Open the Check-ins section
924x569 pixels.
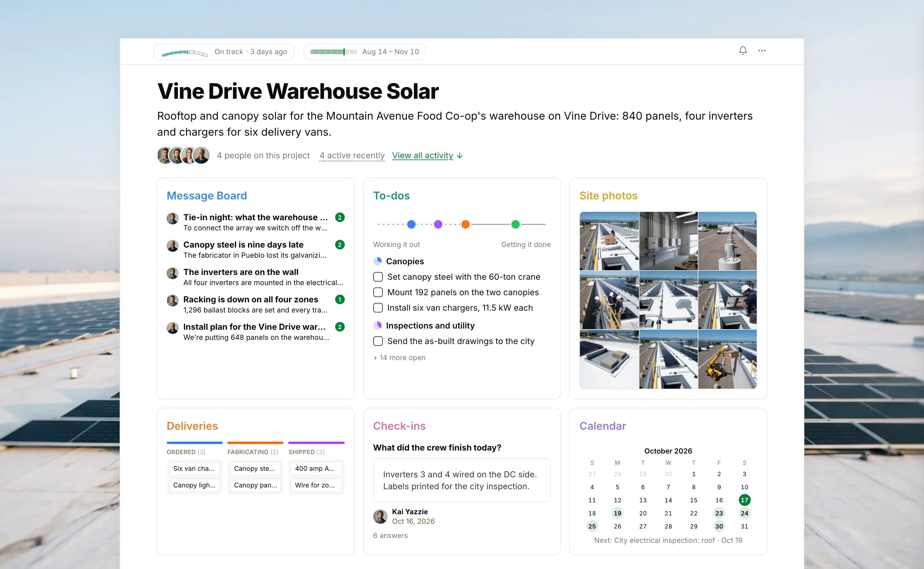coord(399,426)
